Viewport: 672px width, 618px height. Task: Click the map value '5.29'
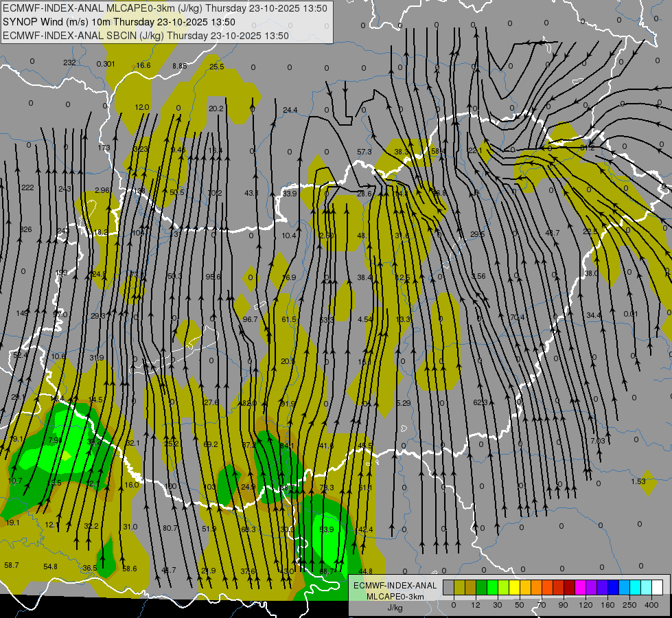(404, 403)
